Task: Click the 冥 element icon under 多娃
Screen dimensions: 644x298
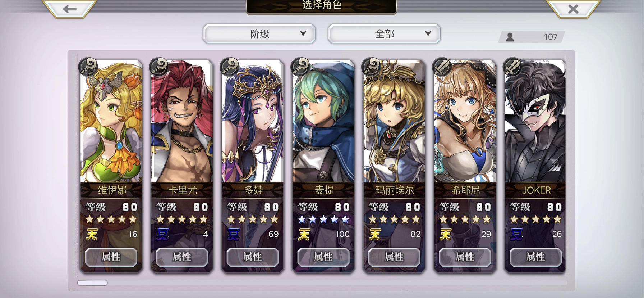Action: click(233, 234)
